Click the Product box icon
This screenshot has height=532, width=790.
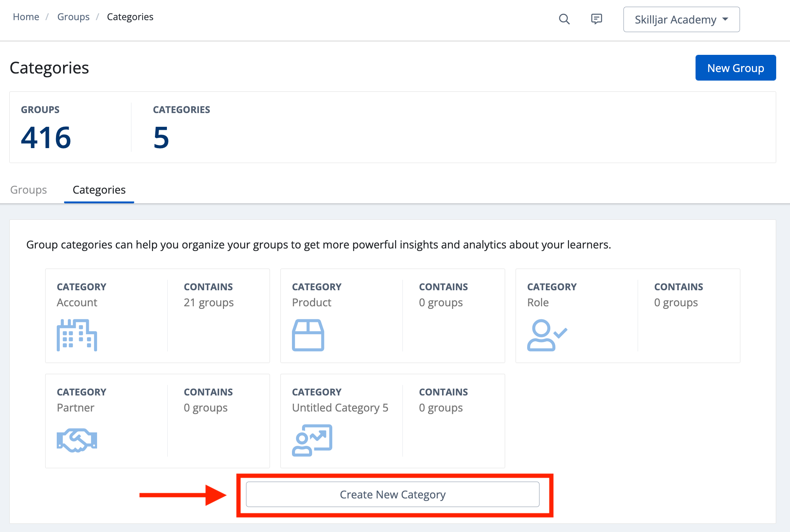point(308,335)
